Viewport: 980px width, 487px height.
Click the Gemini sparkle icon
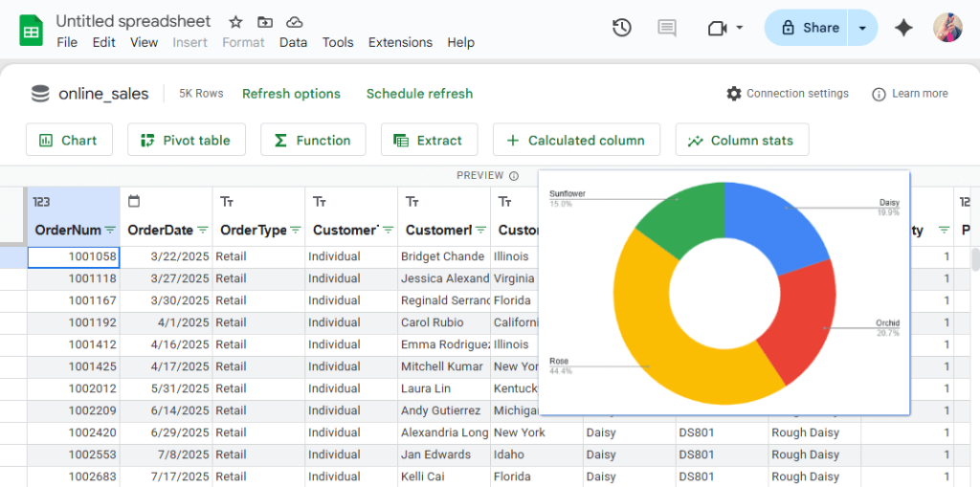903,28
